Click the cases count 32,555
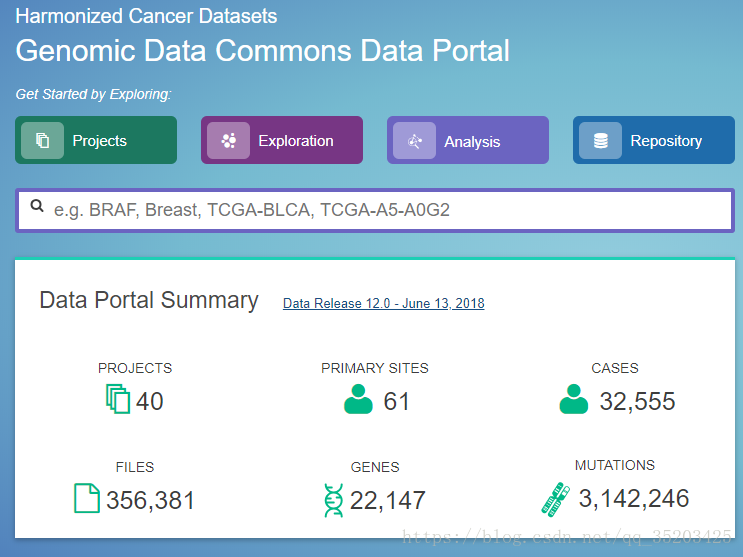This screenshot has width=743, height=557. 637,402
